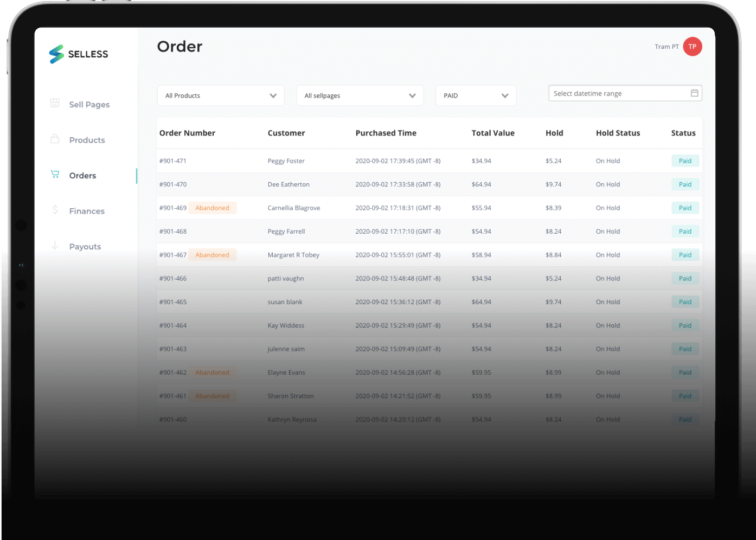
Task: Click the Purchased Time column header
Action: (x=386, y=133)
